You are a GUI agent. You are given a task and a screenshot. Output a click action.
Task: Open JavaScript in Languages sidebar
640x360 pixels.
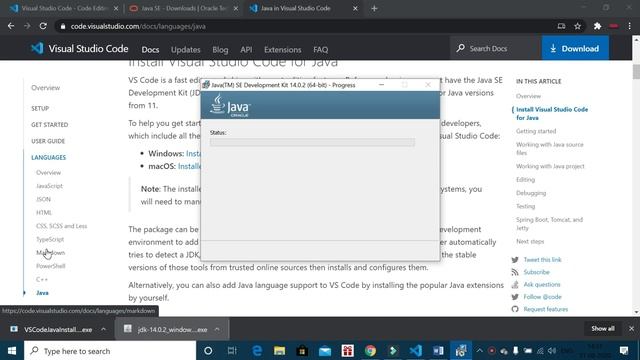[49, 186]
